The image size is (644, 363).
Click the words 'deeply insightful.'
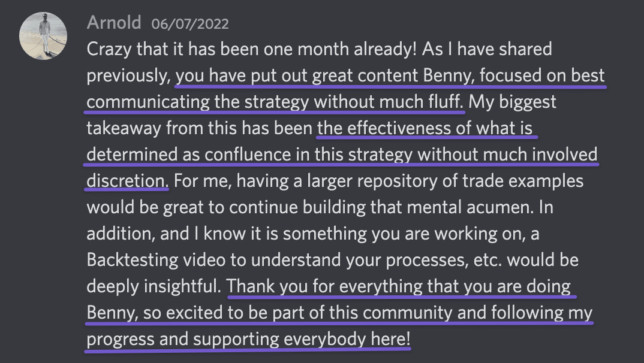pyautogui.click(x=154, y=286)
